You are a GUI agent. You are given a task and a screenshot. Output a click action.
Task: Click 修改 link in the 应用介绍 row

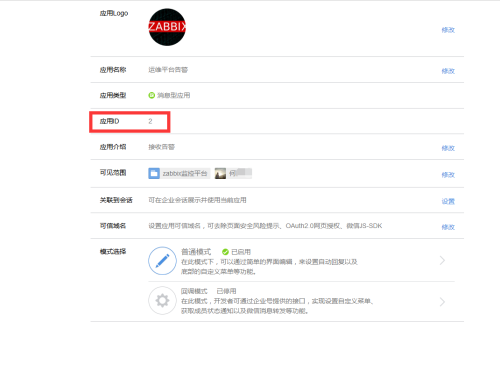pos(448,148)
